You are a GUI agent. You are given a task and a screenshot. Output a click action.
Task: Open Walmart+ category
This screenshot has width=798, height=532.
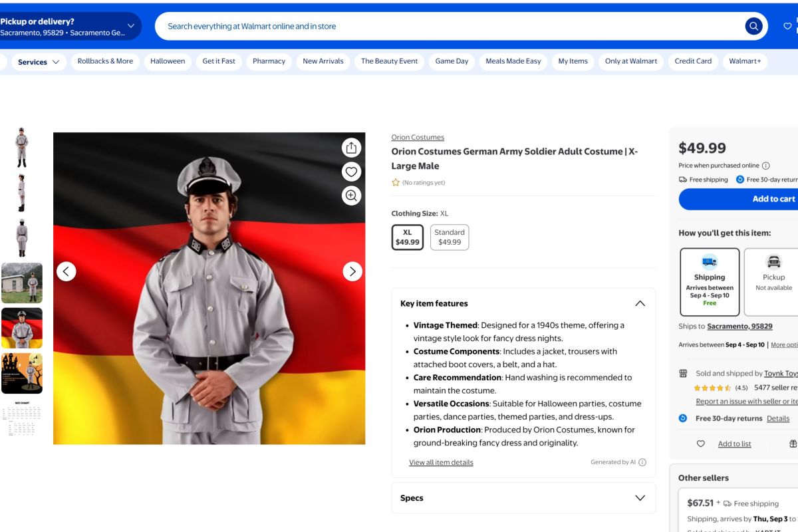click(x=745, y=61)
